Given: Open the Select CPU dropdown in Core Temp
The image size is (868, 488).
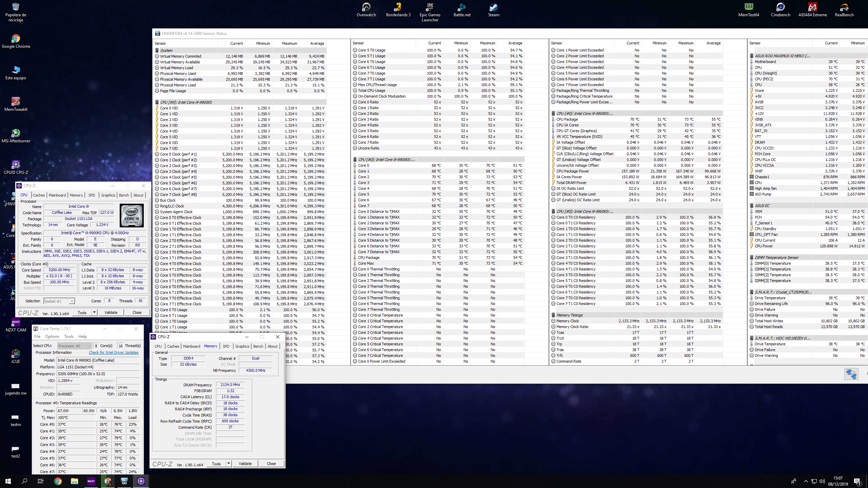Looking at the screenshot, I should click(x=74, y=346).
